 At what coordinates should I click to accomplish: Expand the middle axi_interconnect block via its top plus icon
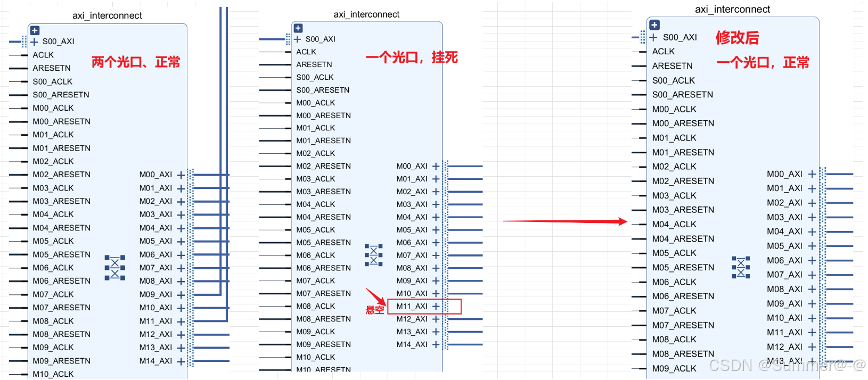pos(298,28)
